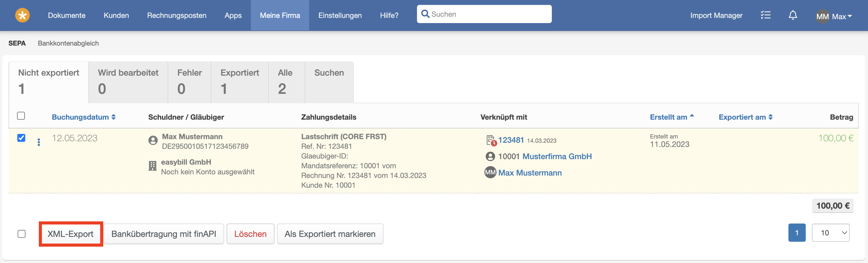Toggle the select-all checkbox in table header
Image resolution: width=868 pixels, height=263 pixels.
click(21, 116)
